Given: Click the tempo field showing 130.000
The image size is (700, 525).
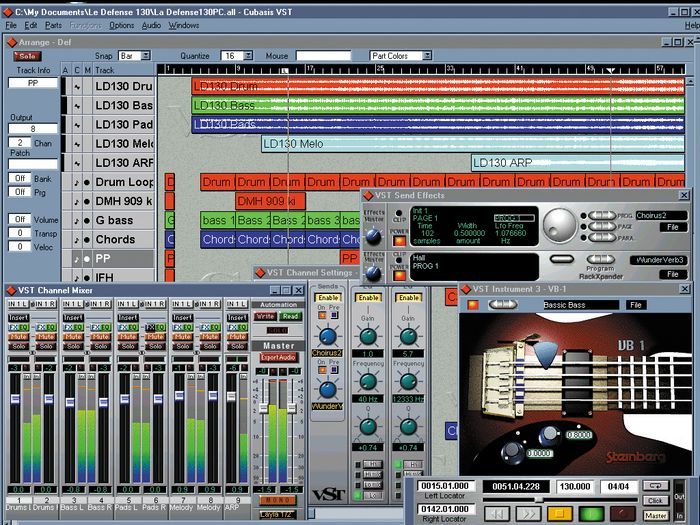Looking at the screenshot, I should (575, 486).
